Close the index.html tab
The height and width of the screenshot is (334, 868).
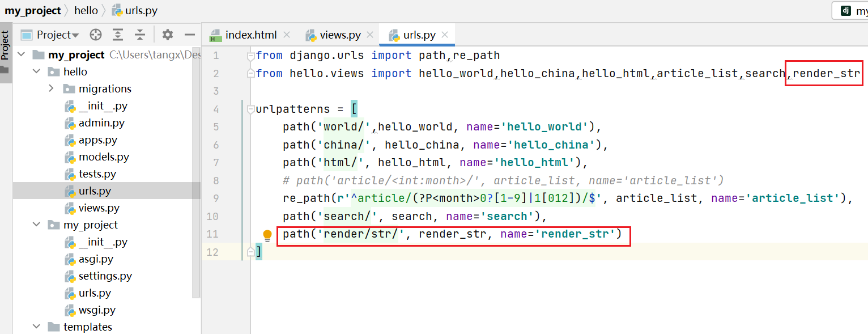pyautogui.click(x=287, y=35)
